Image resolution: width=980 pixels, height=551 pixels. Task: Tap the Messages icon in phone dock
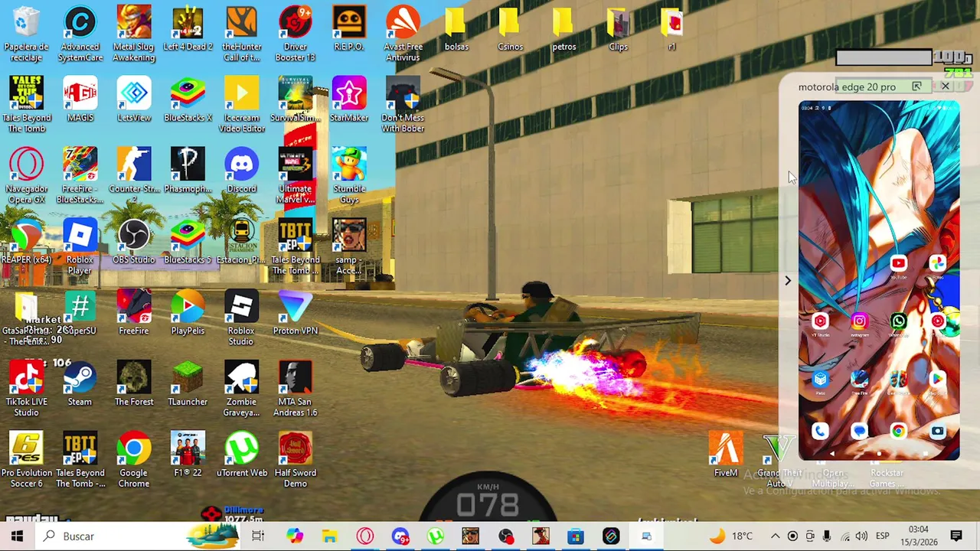pyautogui.click(x=859, y=432)
